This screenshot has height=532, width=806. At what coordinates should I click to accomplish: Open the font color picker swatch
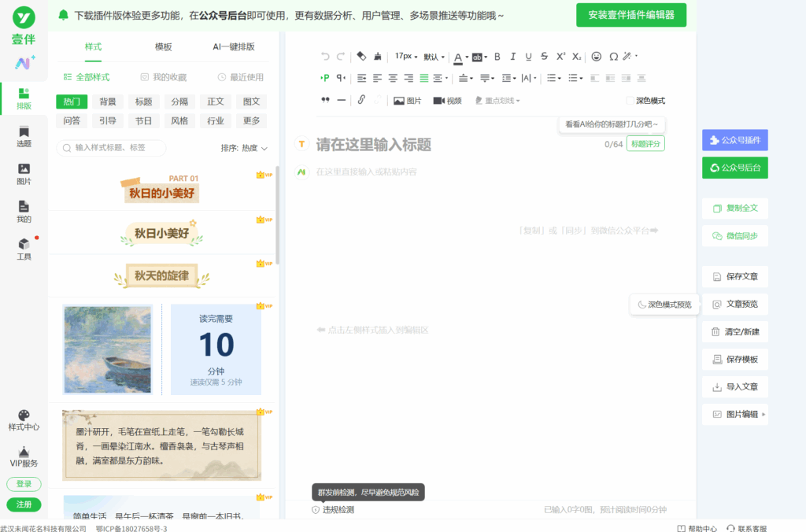click(458, 57)
